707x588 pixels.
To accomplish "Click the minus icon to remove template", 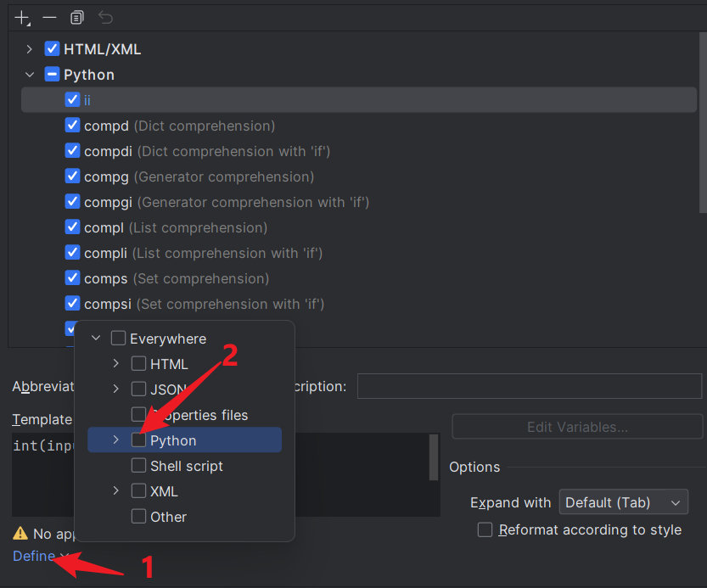I will pyautogui.click(x=49, y=18).
